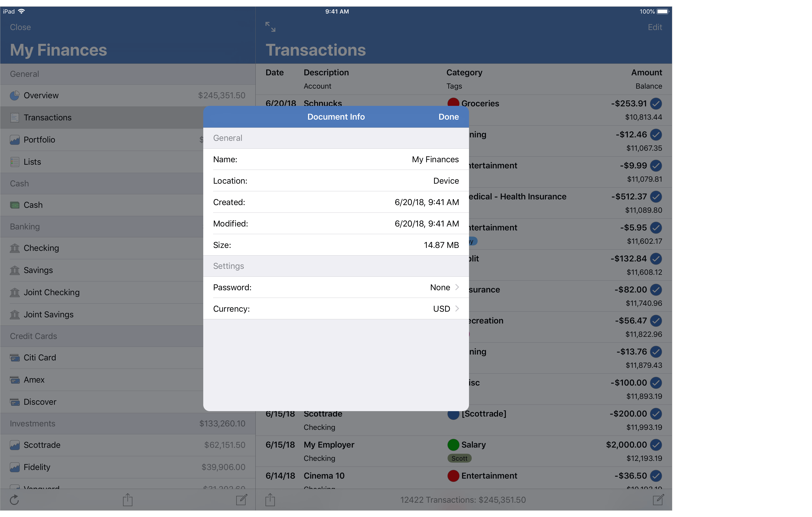Tap the compose icon under sidebar
The height and width of the screenshot is (517, 812).
coord(241,500)
